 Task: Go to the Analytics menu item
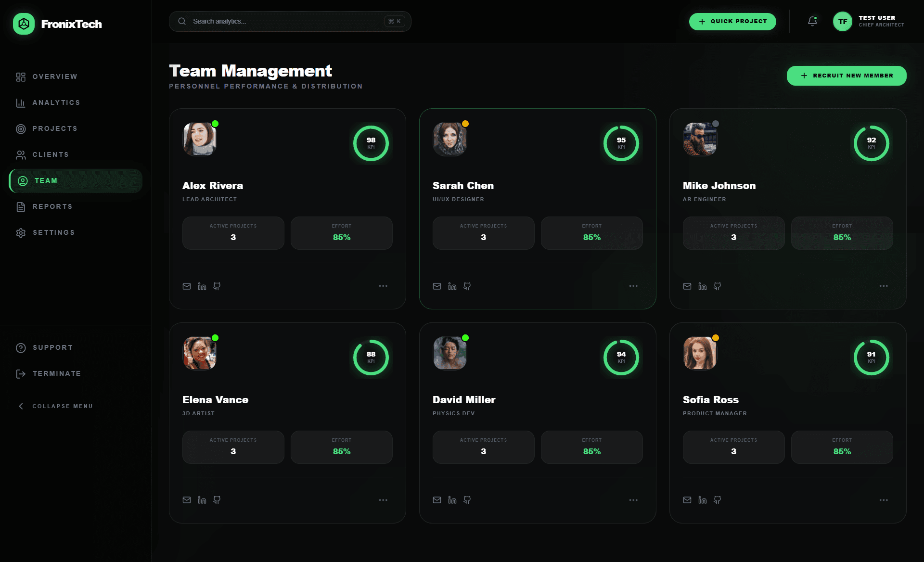[56, 102]
